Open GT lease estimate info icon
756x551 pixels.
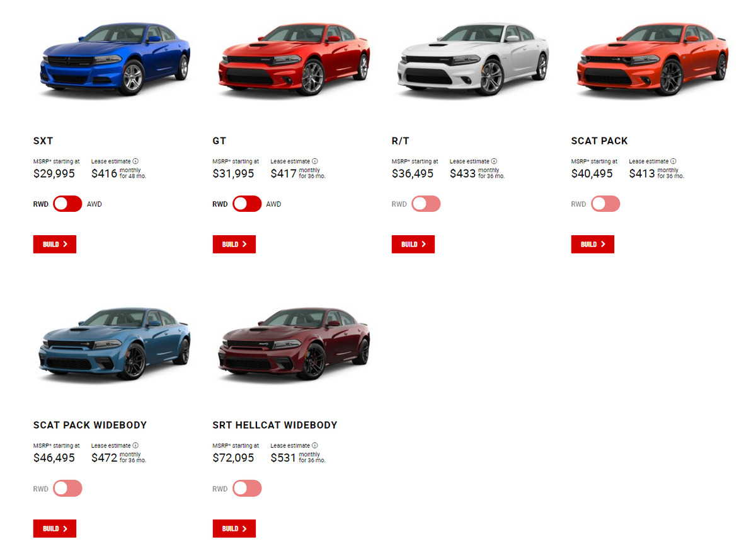315,161
